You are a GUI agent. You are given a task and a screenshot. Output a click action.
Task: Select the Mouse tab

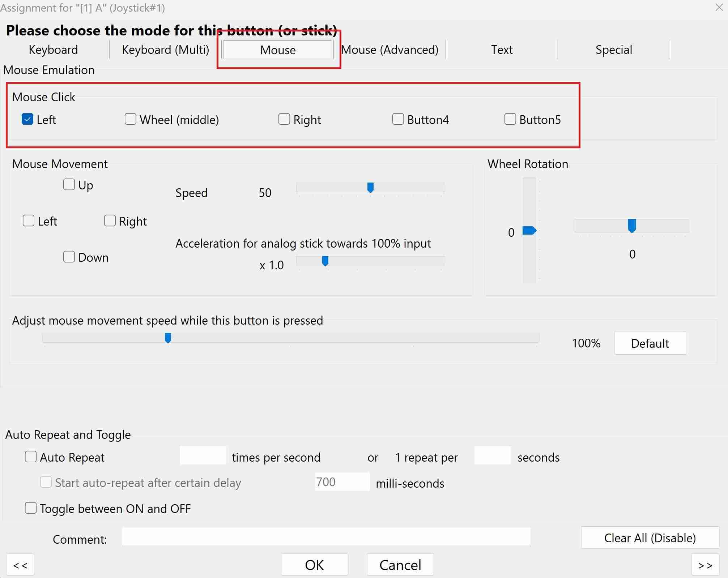(x=278, y=50)
